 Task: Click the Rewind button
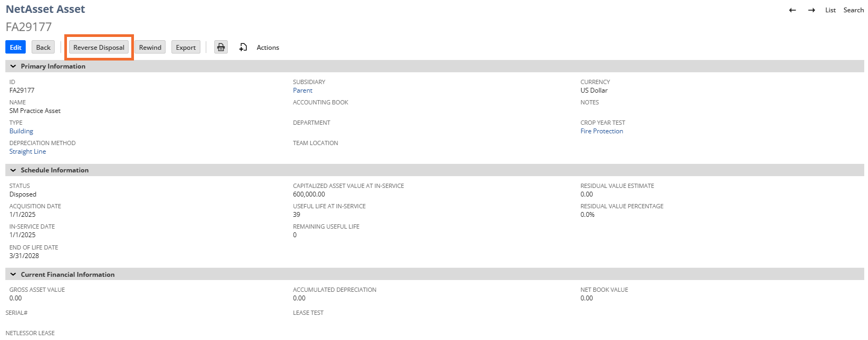coord(150,47)
